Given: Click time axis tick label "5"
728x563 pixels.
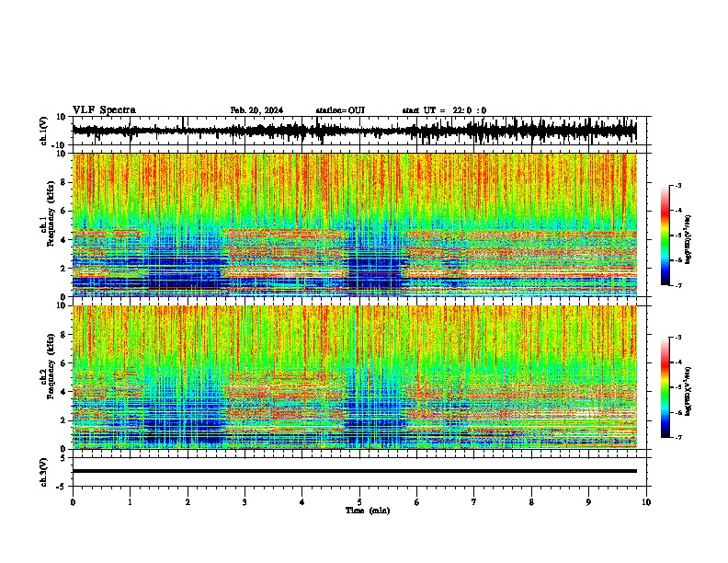Looking at the screenshot, I should (359, 502).
